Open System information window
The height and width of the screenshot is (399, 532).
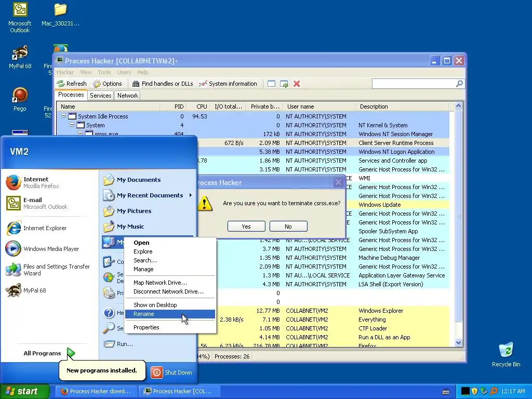(x=228, y=84)
